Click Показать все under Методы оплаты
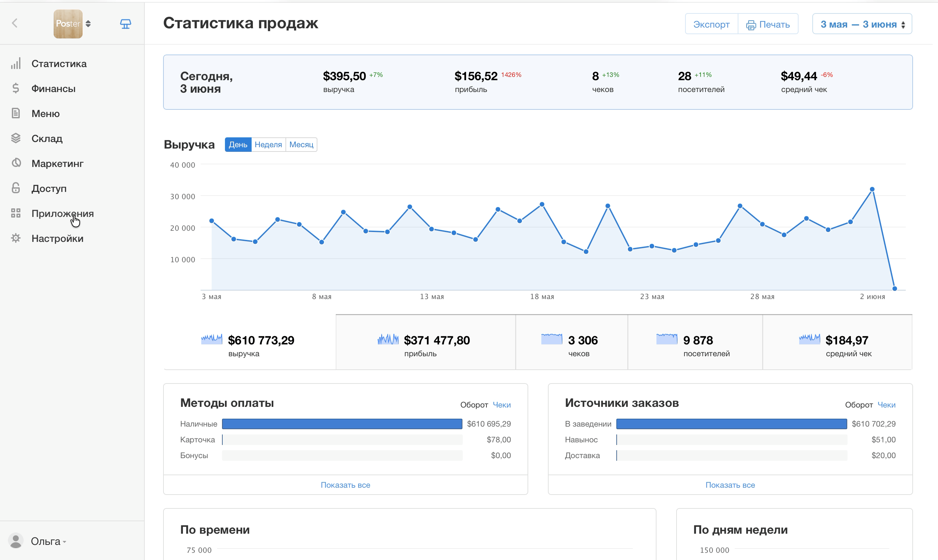Viewport: 938px width, 560px height. [x=346, y=485]
